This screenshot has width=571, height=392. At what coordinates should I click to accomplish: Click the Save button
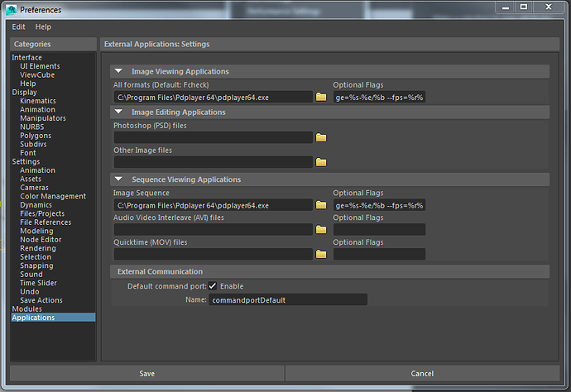146,374
